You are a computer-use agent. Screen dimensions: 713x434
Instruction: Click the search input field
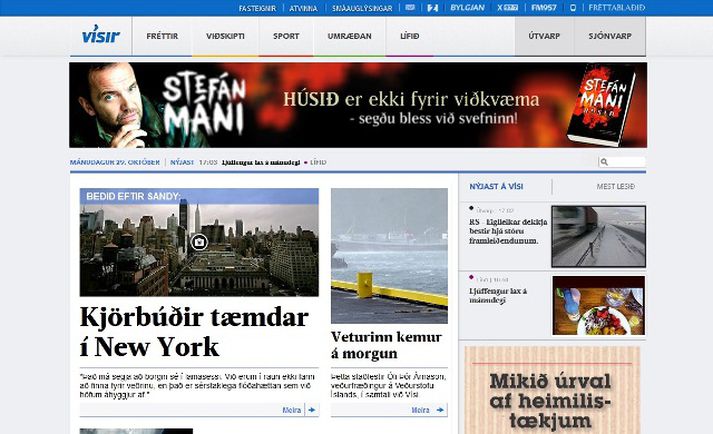[622, 162]
